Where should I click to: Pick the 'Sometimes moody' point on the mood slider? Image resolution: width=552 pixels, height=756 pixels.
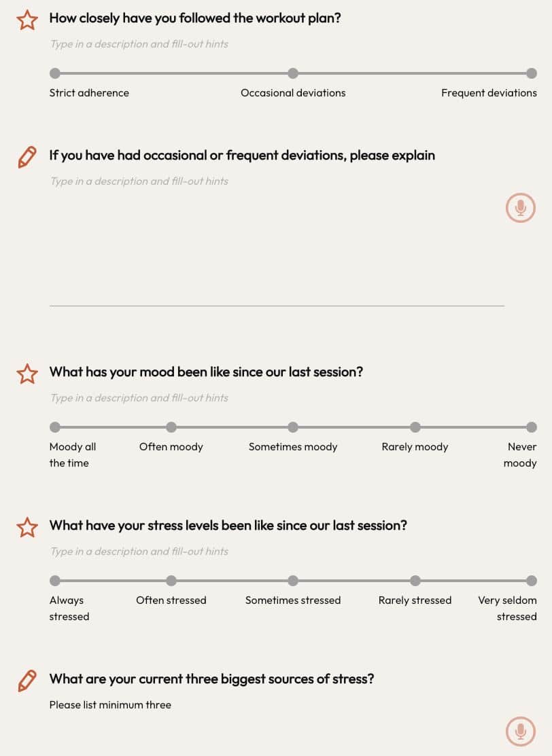(x=293, y=427)
